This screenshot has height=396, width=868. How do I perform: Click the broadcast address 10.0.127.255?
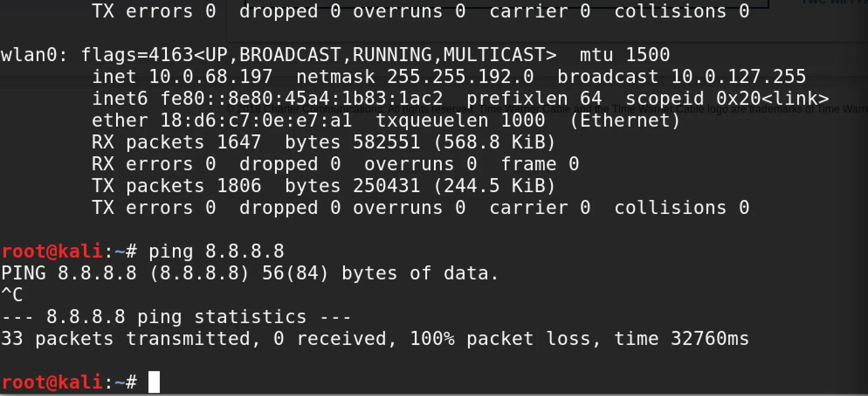[738, 77]
